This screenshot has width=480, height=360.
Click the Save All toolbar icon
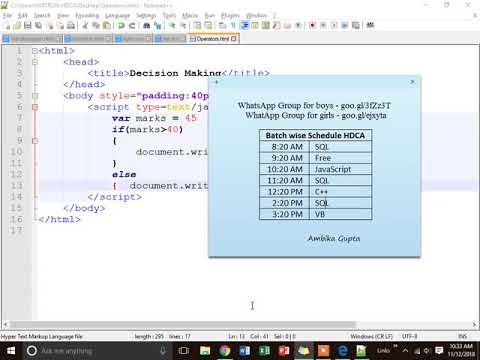[39, 25]
